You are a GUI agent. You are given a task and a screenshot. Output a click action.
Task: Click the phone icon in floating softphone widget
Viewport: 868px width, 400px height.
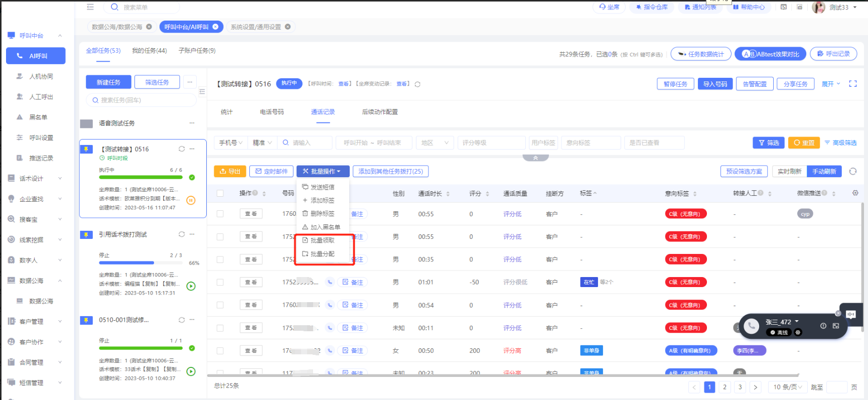[751, 327]
